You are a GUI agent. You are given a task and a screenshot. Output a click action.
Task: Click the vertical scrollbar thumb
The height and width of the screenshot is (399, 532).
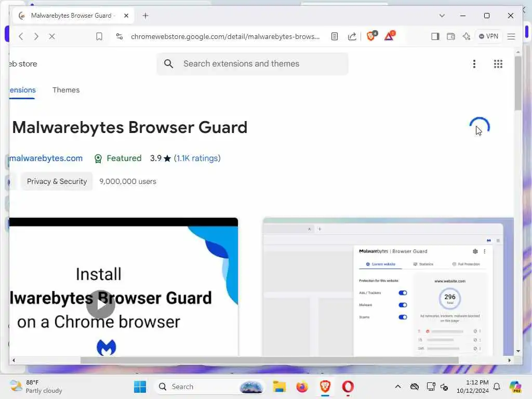[518, 83]
